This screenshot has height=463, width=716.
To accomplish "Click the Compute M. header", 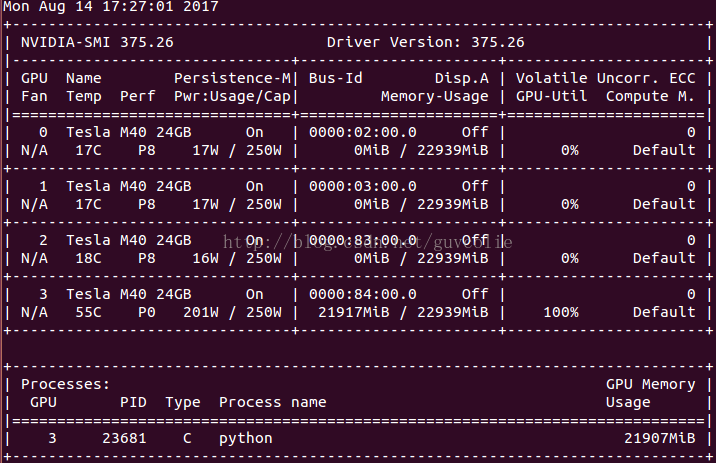I will point(650,96).
